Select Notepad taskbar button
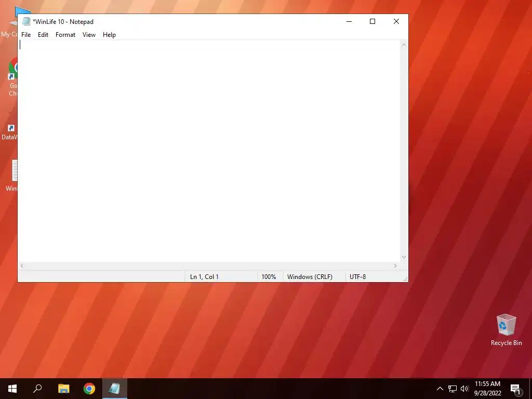 click(x=115, y=389)
